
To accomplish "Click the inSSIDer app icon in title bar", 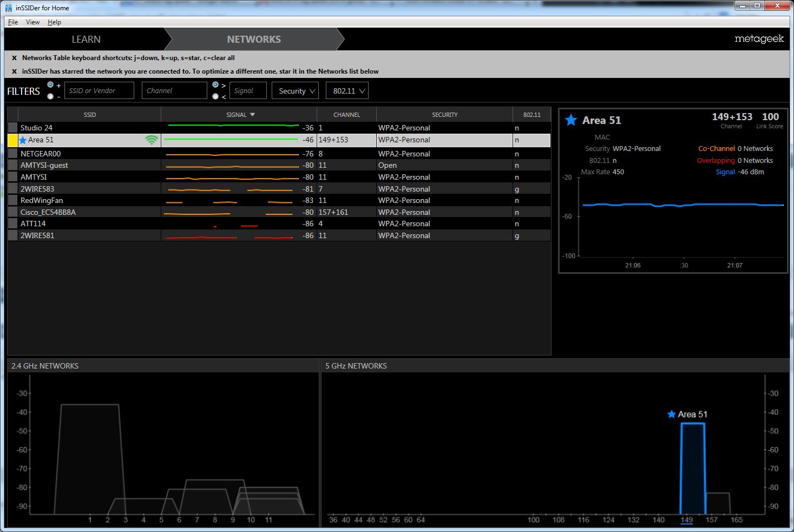I will (9, 8).
